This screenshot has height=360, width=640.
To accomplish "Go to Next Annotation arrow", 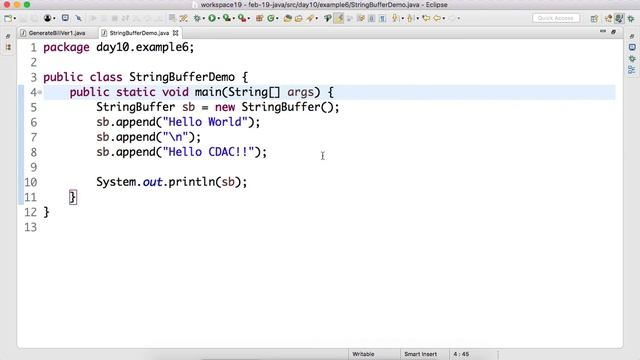I will pos(395,18).
